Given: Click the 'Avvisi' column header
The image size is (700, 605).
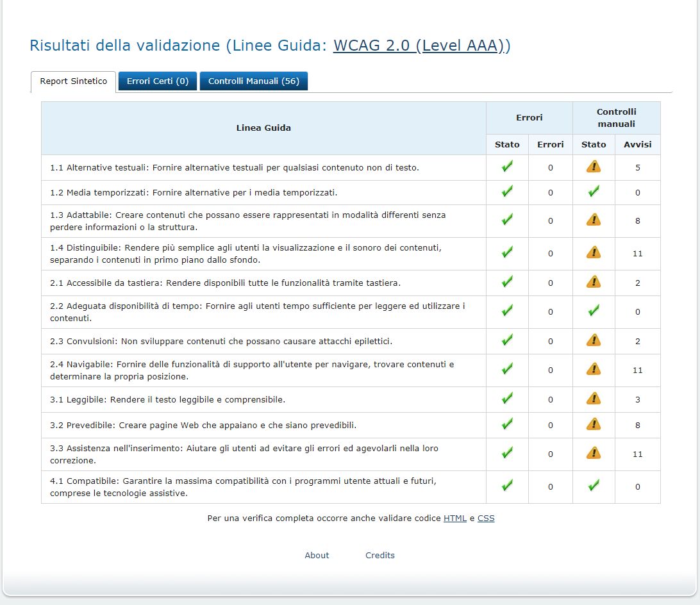Looking at the screenshot, I should (x=637, y=144).
